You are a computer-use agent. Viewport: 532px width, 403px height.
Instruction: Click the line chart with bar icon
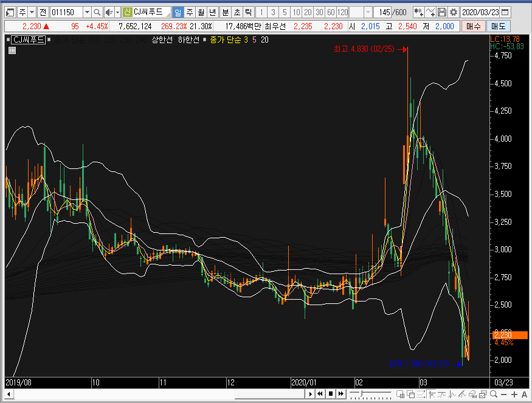[x=442, y=394]
